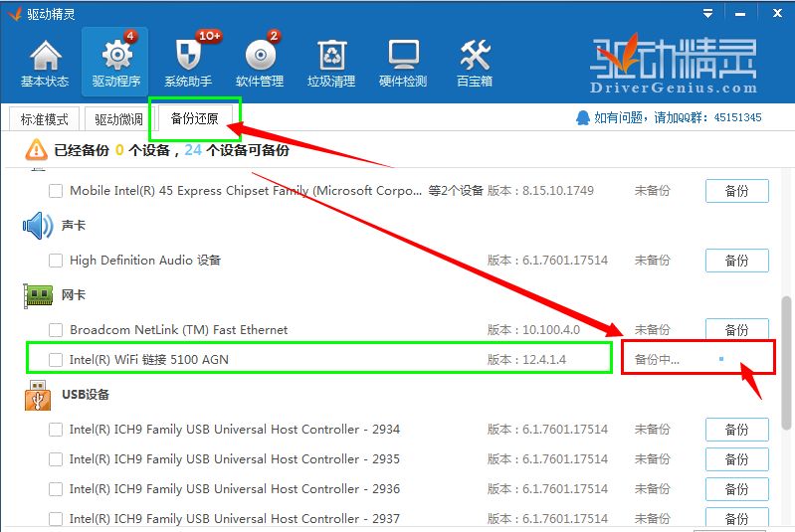Minimize the 驱动精灵 window
795x532 pixels.
(x=740, y=14)
